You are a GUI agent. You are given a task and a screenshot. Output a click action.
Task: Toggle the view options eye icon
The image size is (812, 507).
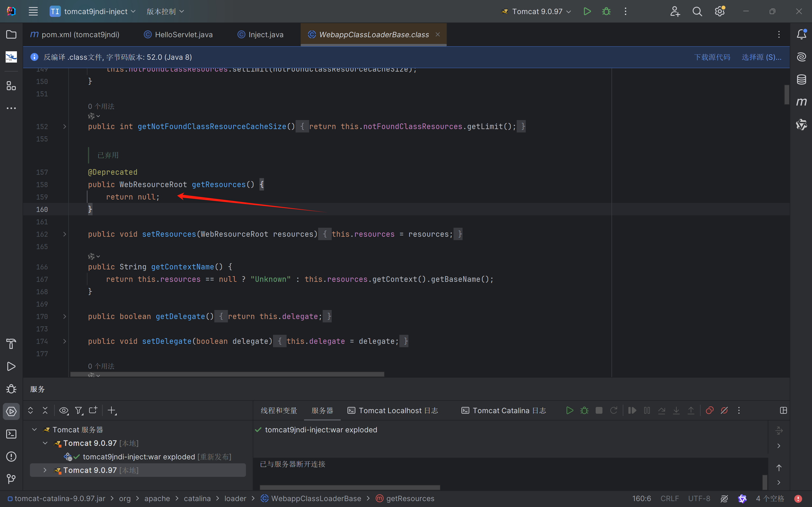coord(63,410)
